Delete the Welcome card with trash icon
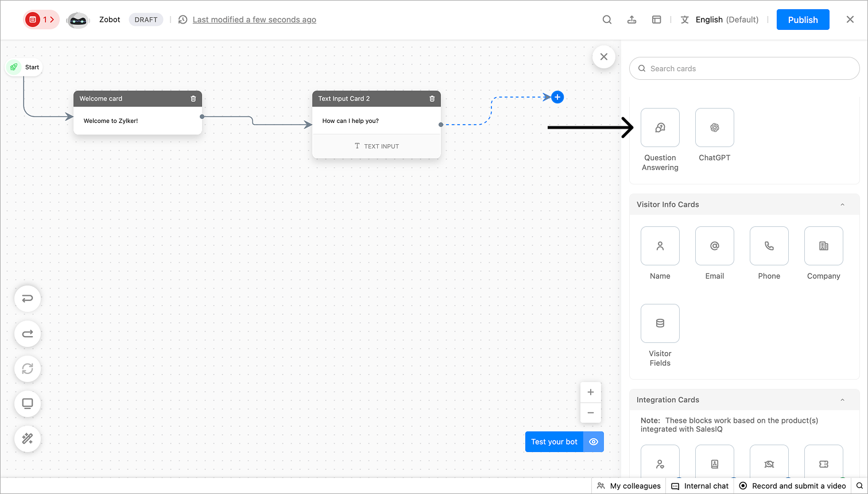Viewport: 868px width, 494px height. pyautogui.click(x=193, y=99)
